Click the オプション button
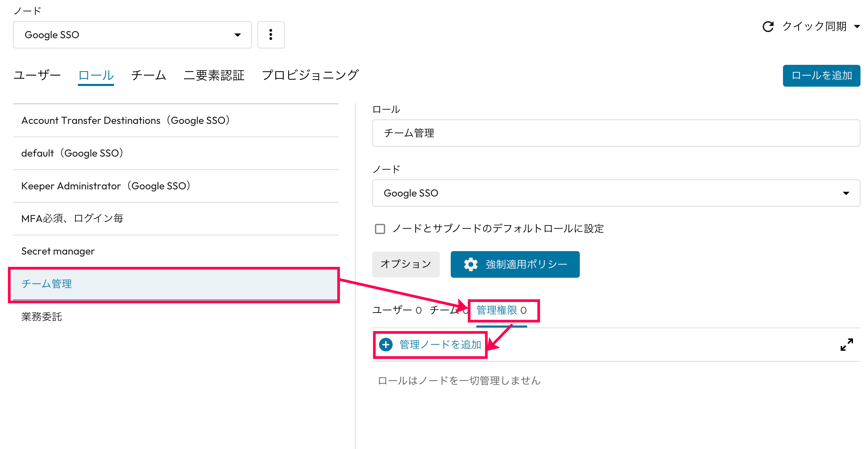868x449 pixels. pos(406,264)
